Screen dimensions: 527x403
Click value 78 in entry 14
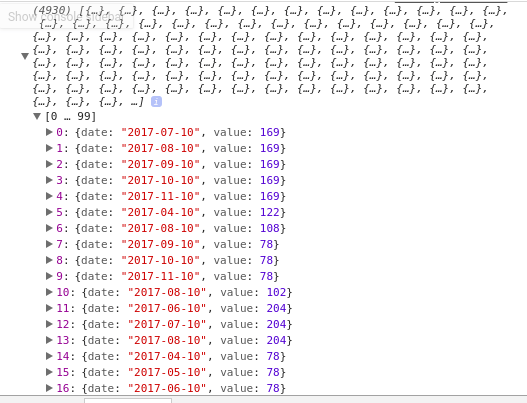[x=273, y=357]
